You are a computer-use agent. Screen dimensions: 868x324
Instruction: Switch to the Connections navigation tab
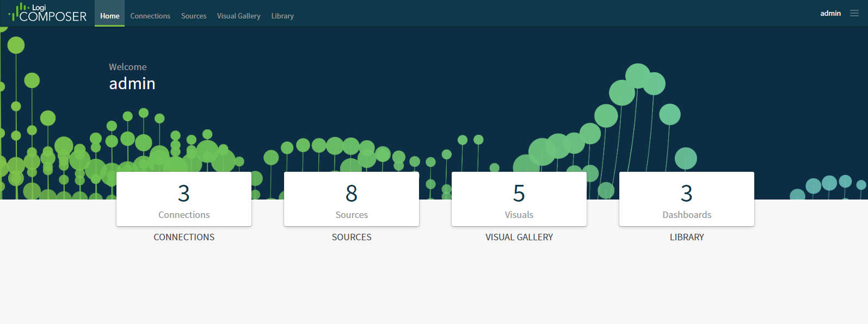point(150,16)
